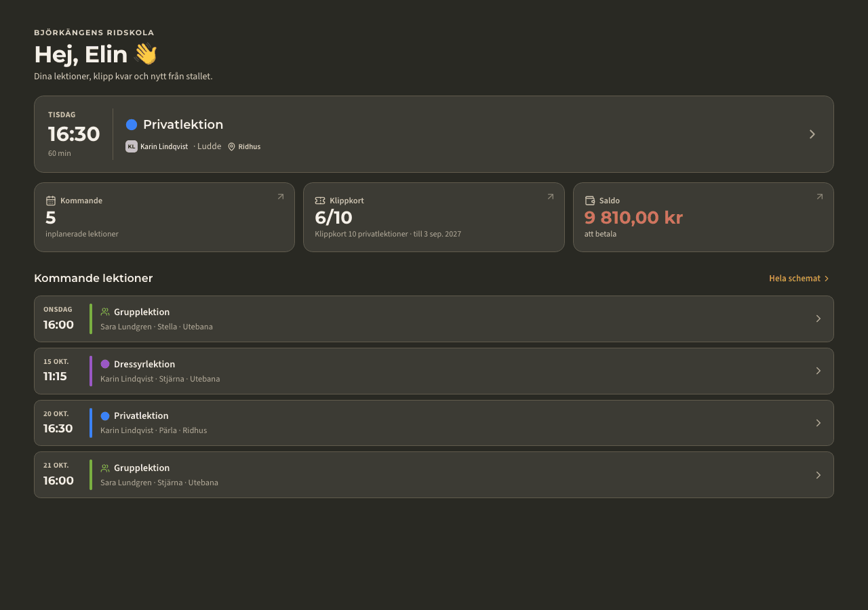Expand the 15 okt. Dressyrlektion row chevron
Image resolution: width=868 pixels, height=610 pixels.
pyautogui.click(x=818, y=371)
